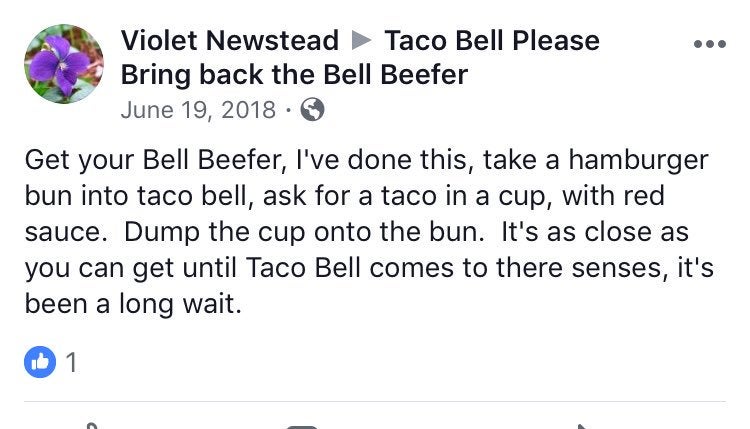Click the sentence 'Dump the cup onto the bun.'
The width and height of the screenshot is (750, 429).
tap(304, 232)
